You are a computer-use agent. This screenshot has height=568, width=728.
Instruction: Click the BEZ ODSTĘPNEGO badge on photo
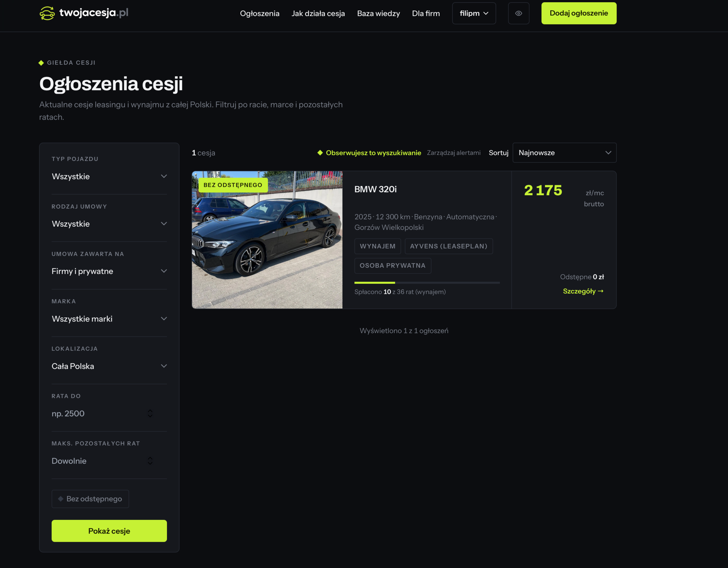233,185
